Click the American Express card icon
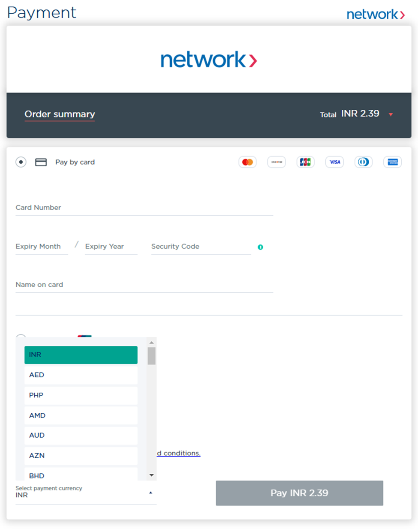Image resolution: width=418 pixels, height=532 pixels. click(392, 162)
